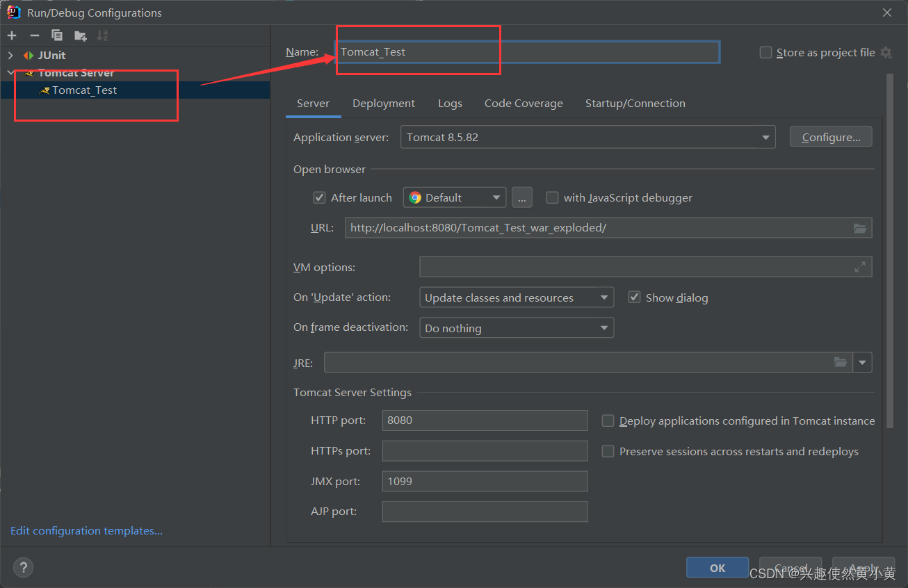
Task: Open the On frame deactivation dropdown
Action: click(x=517, y=328)
